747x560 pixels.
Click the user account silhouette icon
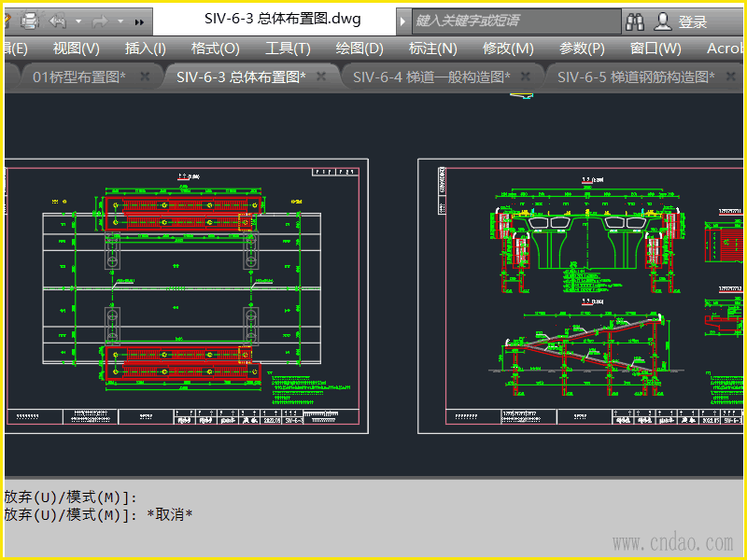(662, 21)
